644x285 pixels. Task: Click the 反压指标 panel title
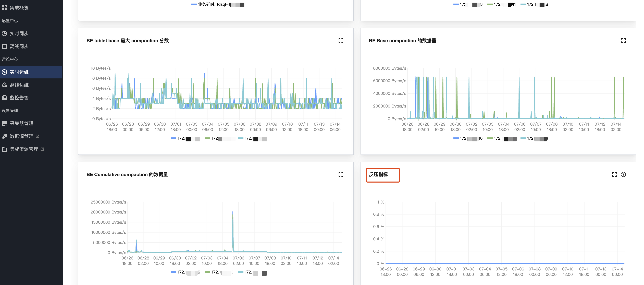click(378, 174)
